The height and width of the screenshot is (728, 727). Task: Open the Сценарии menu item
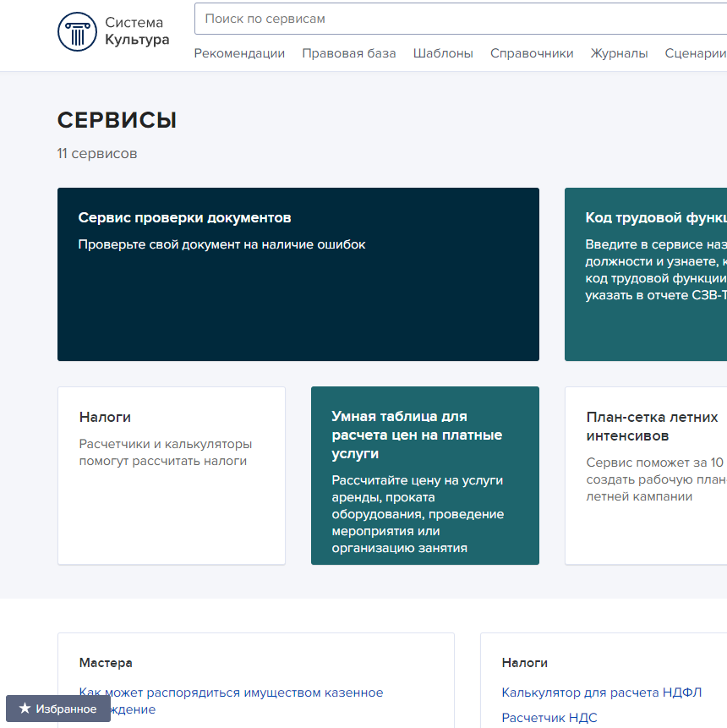(696, 53)
